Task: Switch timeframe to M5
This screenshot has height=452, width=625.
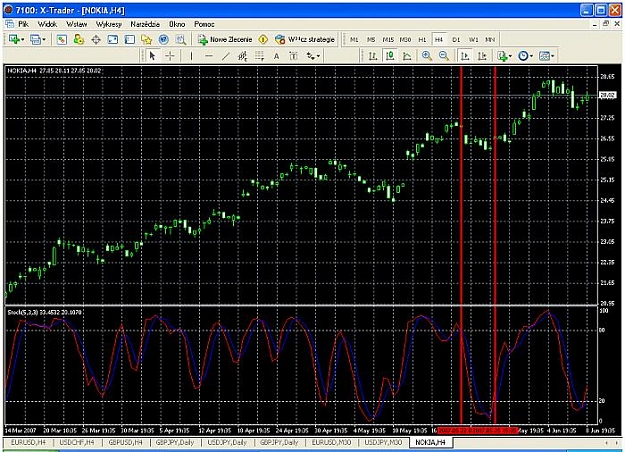Action: [371, 39]
